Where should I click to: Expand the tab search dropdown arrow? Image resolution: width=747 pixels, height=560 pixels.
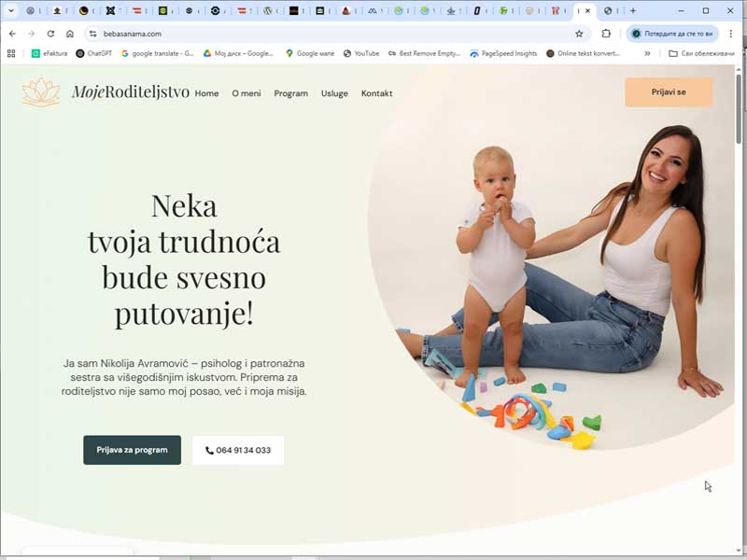coord(10,10)
